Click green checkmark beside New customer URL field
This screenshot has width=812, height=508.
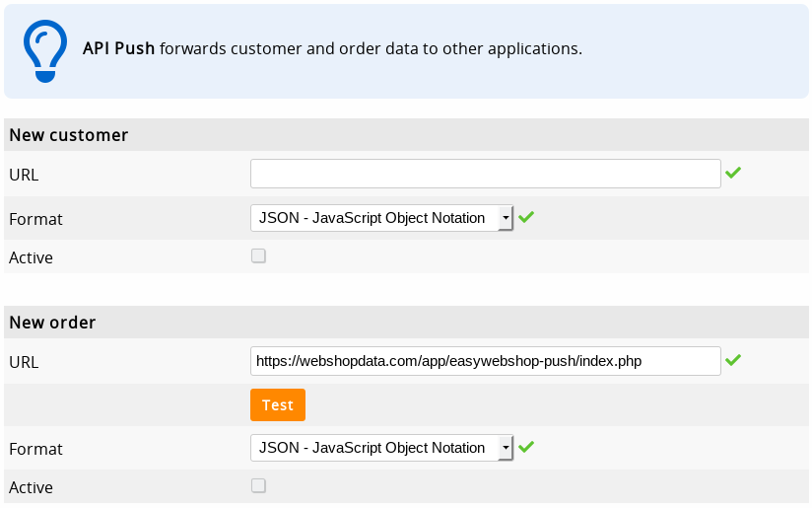point(732,173)
